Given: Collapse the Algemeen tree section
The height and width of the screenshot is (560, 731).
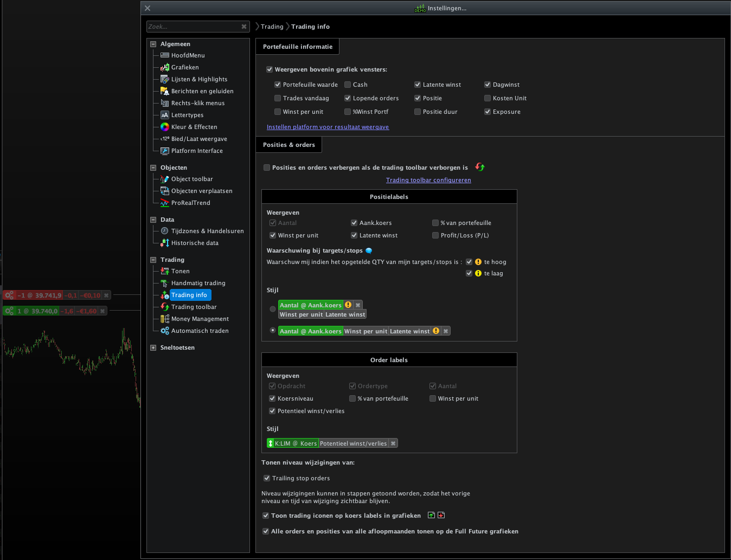Looking at the screenshot, I should click(x=153, y=44).
